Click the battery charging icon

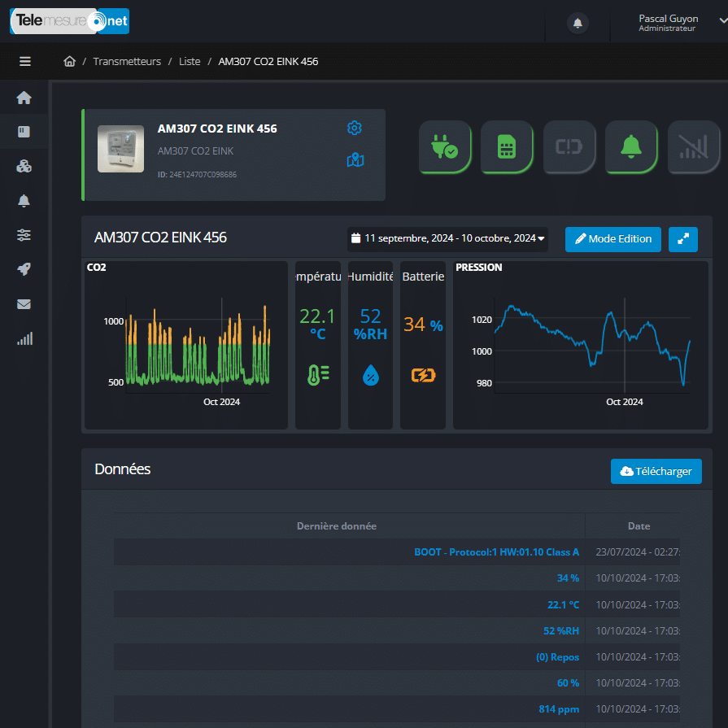[423, 375]
